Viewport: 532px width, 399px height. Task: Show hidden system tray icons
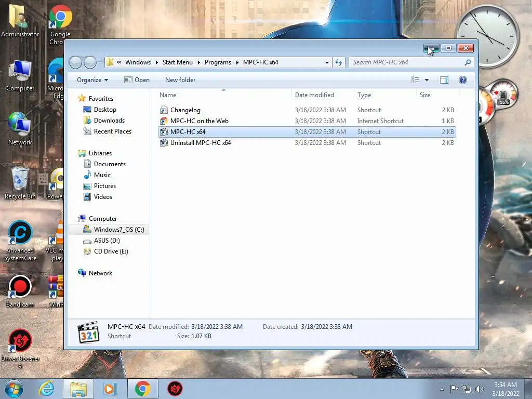pyautogui.click(x=442, y=389)
